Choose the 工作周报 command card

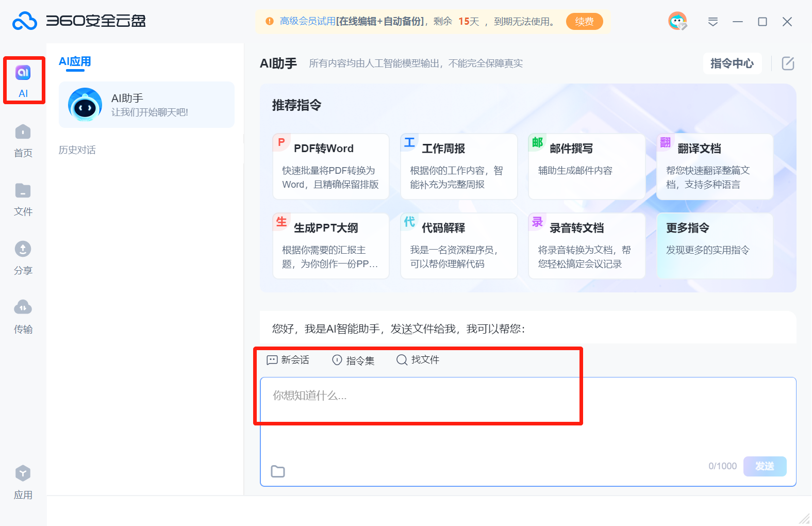pyautogui.click(x=459, y=167)
